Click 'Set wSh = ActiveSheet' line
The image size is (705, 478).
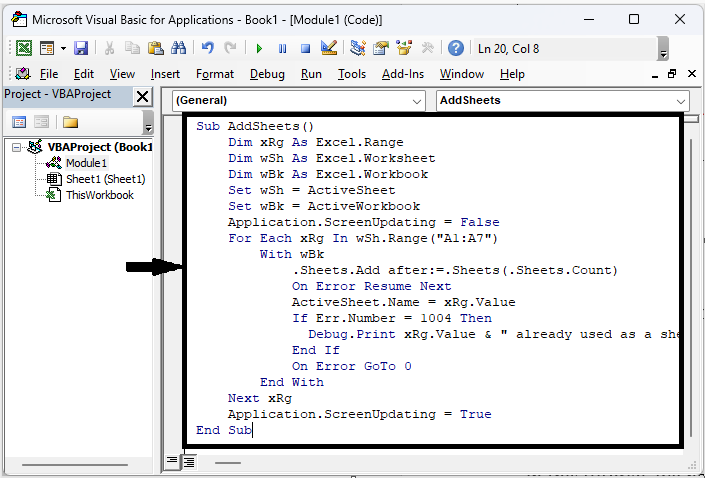tap(312, 190)
